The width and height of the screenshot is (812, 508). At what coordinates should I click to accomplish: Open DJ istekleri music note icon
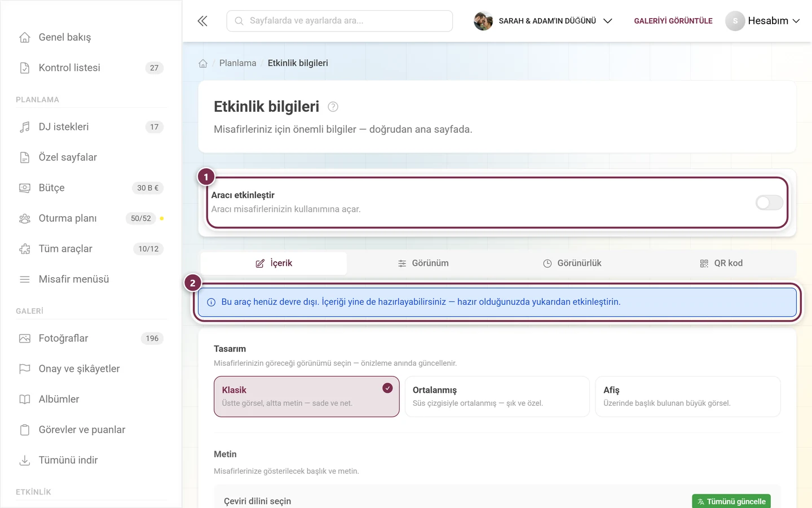[25, 127]
